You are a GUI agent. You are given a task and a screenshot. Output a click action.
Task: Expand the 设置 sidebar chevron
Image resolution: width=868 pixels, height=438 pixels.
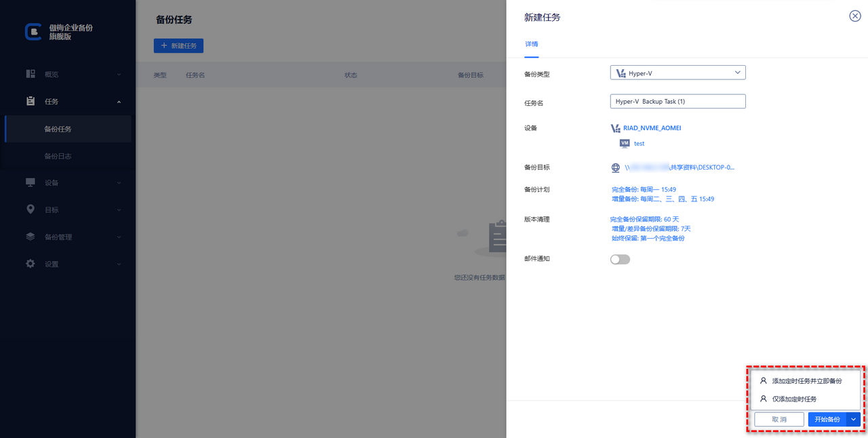tap(119, 264)
